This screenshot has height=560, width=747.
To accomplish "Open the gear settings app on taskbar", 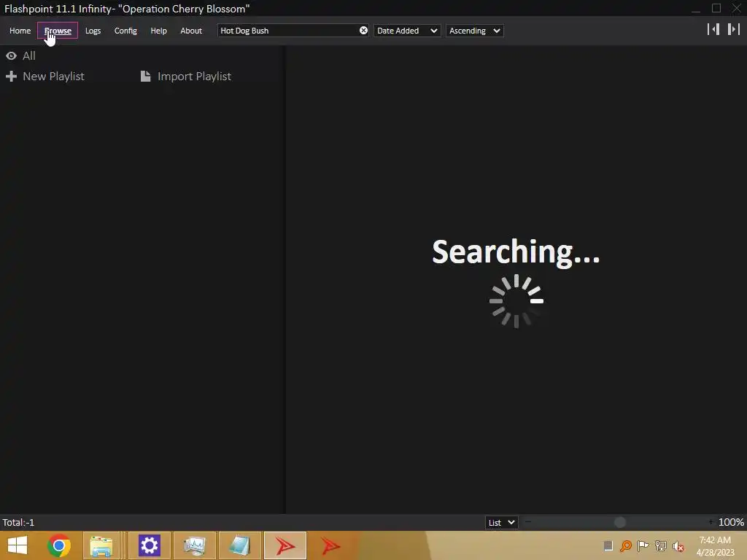I will click(x=149, y=545).
